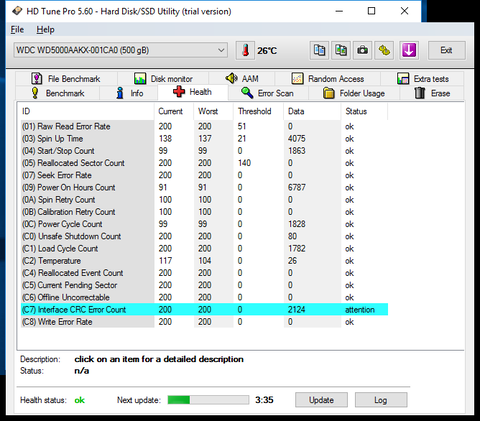Switch to the AAM tab
Viewport: 480px width, 421px height.
pyautogui.click(x=242, y=79)
